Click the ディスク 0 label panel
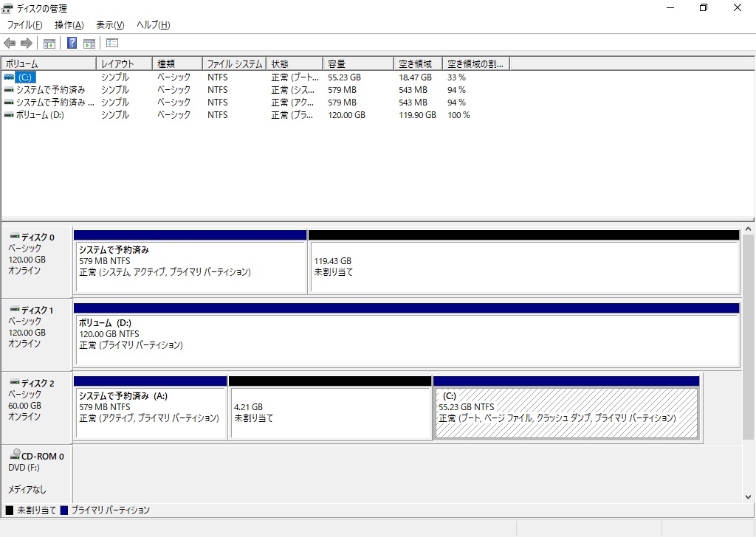The image size is (756, 537). coord(37,262)
